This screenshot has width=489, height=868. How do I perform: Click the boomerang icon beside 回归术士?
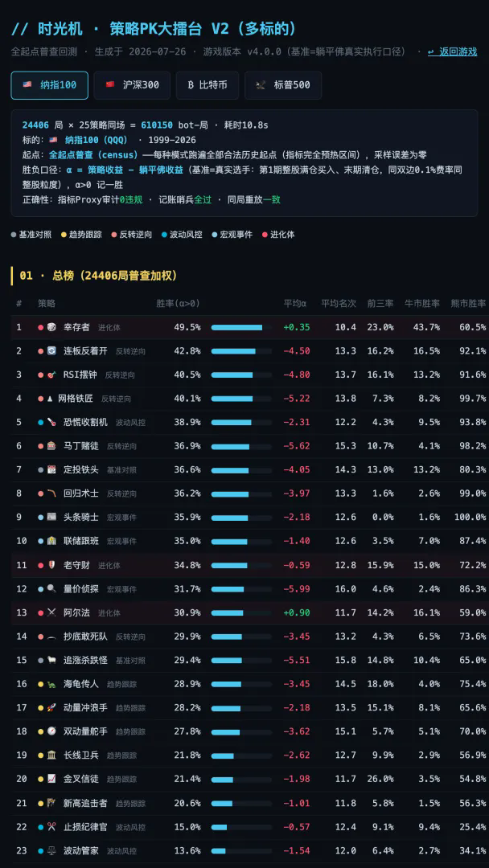tap(51, 493)
